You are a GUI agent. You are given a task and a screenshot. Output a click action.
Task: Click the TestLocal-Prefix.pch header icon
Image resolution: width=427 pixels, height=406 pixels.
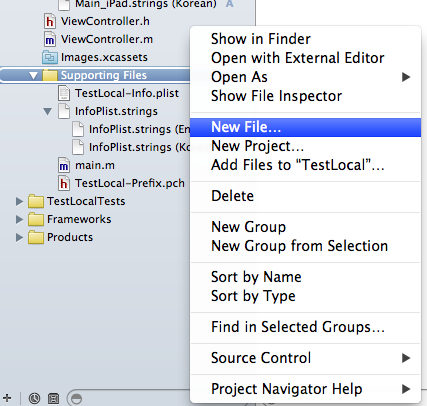[64, 183]
